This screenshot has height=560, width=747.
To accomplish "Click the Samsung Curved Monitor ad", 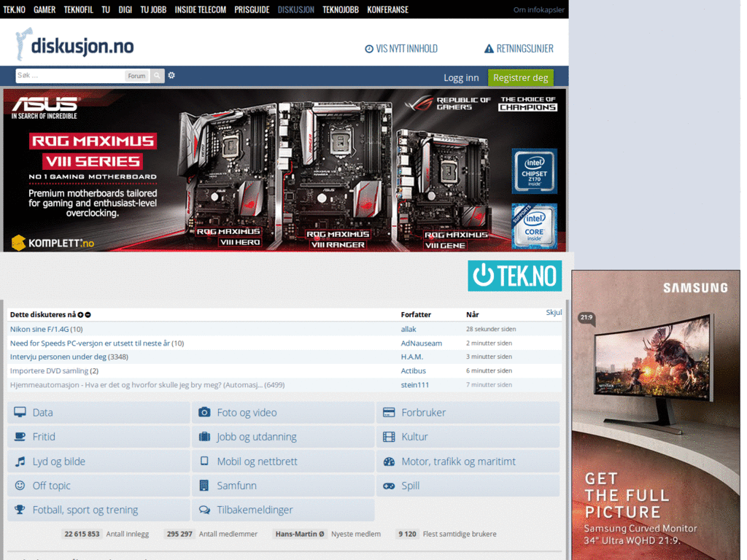I will [656, 415].
